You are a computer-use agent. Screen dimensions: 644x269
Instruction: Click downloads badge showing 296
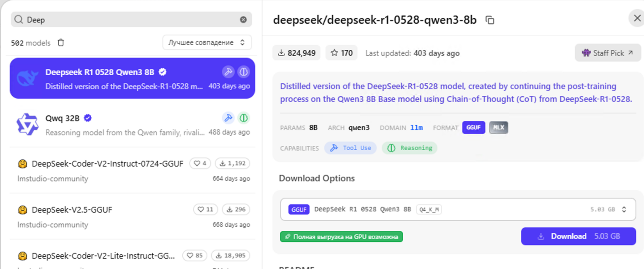click(x=236, y=209)
